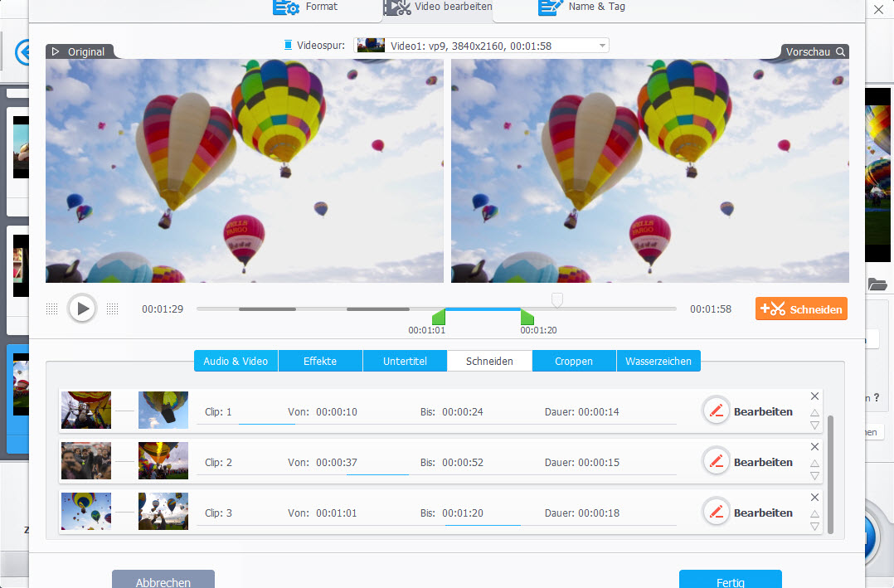Click the clip list scrollbar
The width and height of the screenshot is (894, 588).
click(830, 474)
